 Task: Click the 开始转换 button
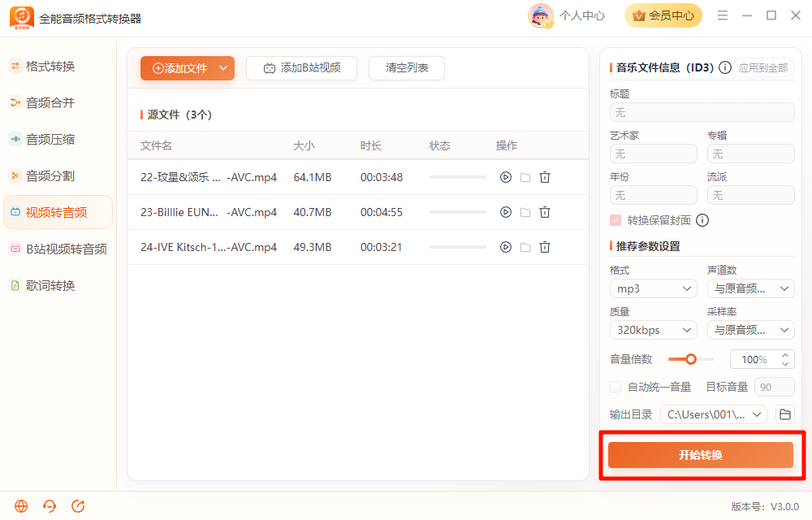pos(701,455)
